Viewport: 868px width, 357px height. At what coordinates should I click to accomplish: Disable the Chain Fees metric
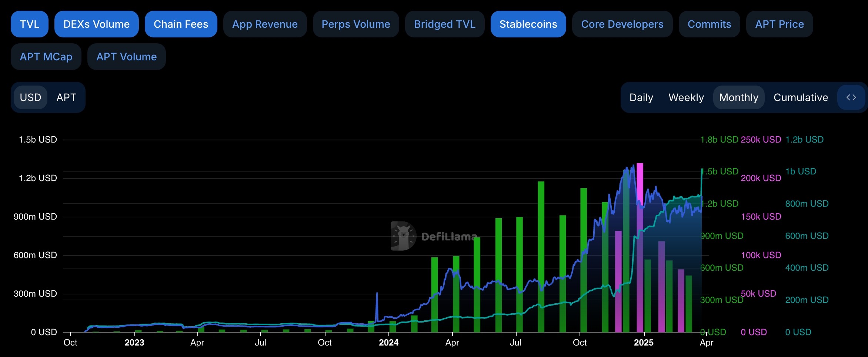click(x=181, y=24)
